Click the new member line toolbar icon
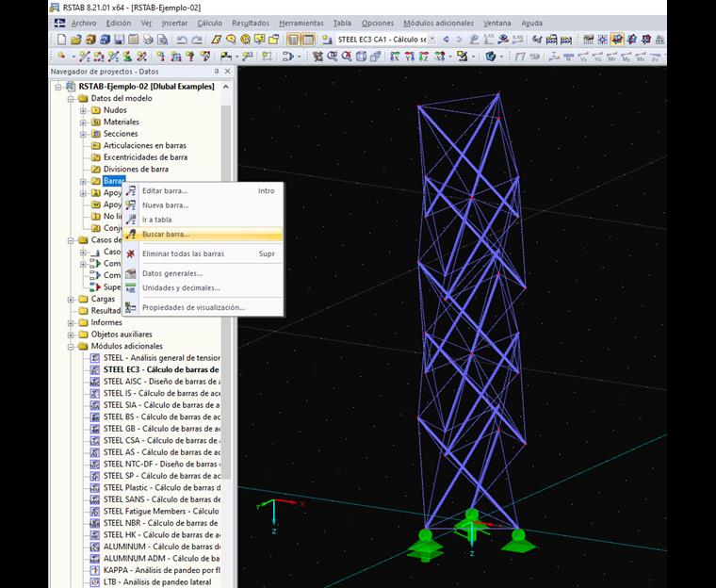Viewport: 716px width, 588px height. pyautogui.click(x=85, y=57)
